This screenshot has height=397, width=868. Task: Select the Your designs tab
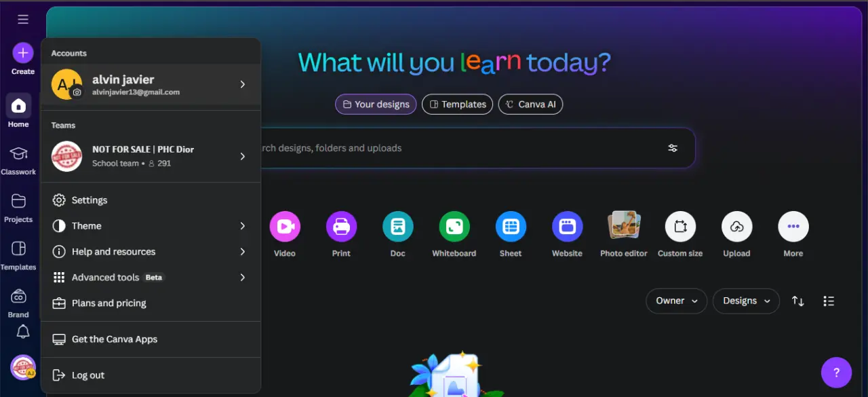click(376, 105)
